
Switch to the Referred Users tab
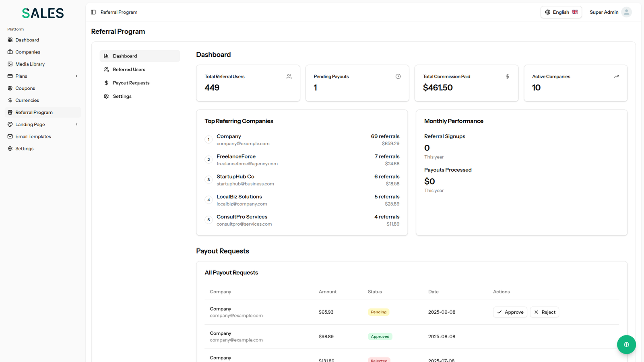click(x=129, y=70)
